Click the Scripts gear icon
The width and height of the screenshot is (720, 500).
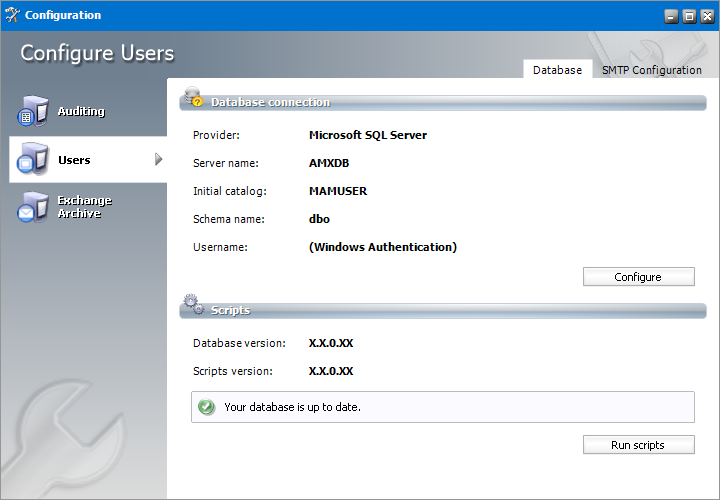point(192,306)
